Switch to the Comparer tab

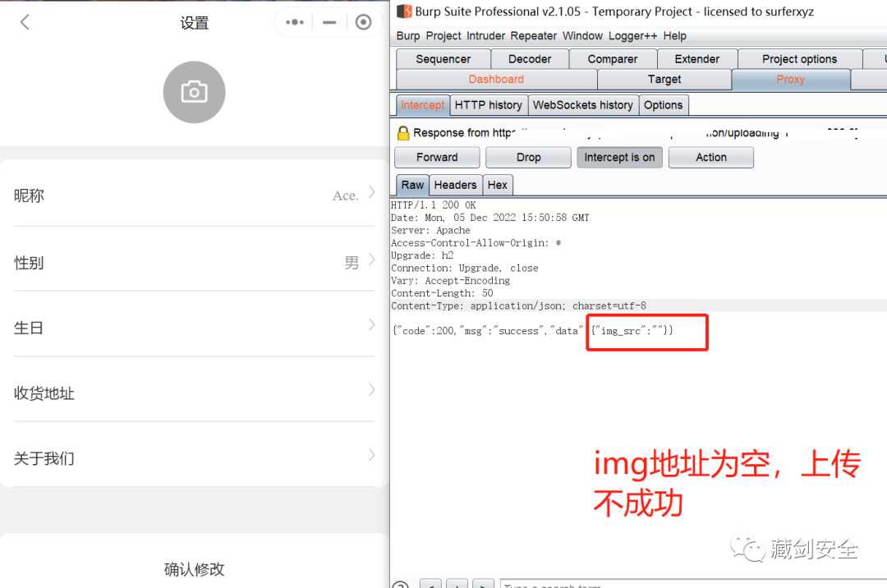[613, 59]
